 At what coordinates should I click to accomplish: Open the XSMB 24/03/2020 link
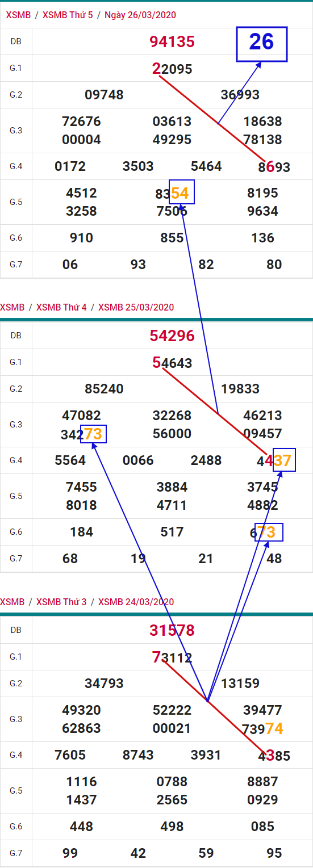136,602
